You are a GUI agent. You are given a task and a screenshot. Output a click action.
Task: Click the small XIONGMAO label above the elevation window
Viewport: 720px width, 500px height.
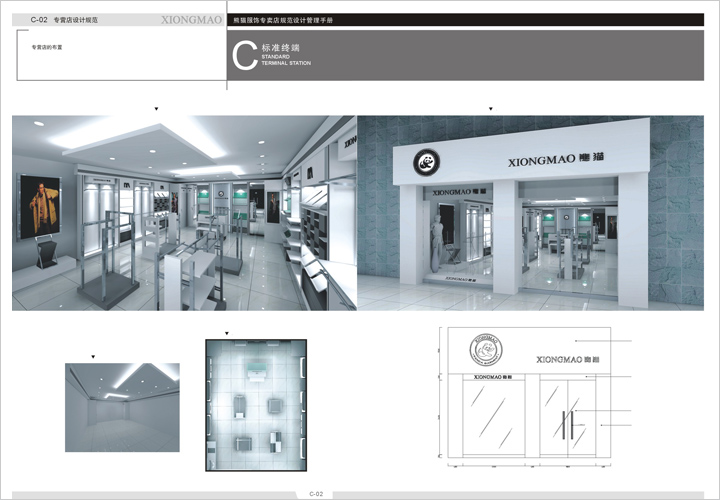tap(492, 377)
